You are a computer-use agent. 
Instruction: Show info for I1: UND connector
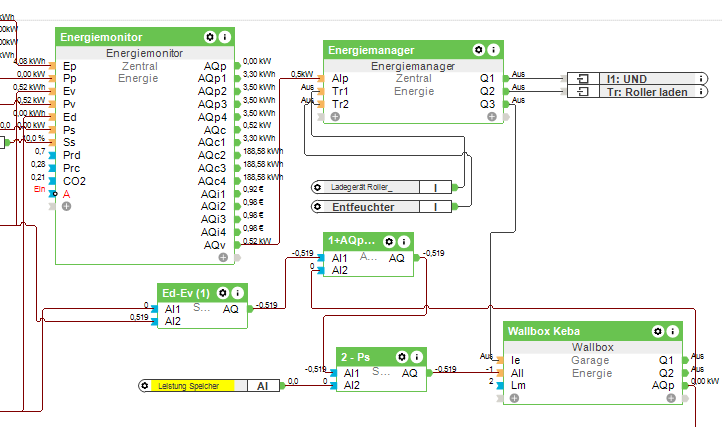point(701,79)
